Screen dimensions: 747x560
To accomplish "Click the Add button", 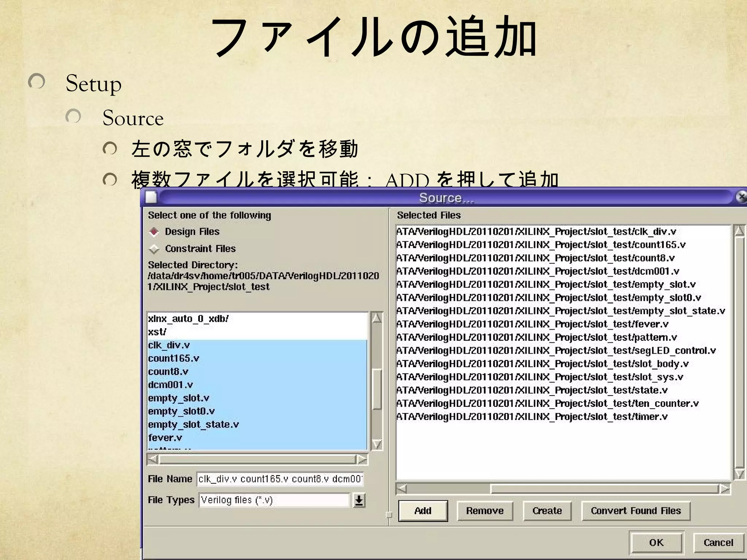I will click(x=423, y=511).
